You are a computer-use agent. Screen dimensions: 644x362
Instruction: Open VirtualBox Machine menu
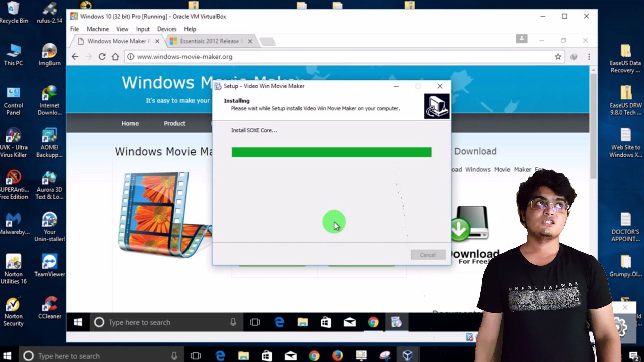click(98, 29)
